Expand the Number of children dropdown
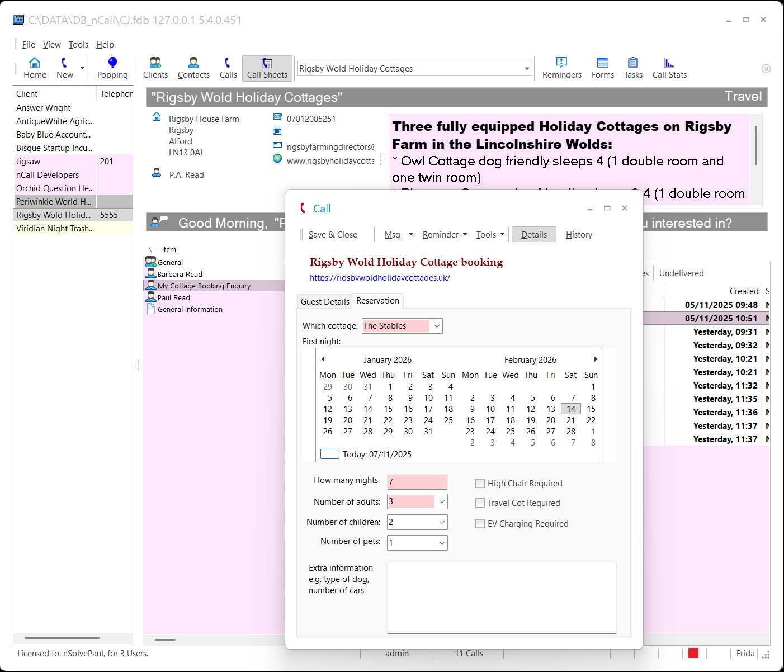 click(x=442, y=522)
